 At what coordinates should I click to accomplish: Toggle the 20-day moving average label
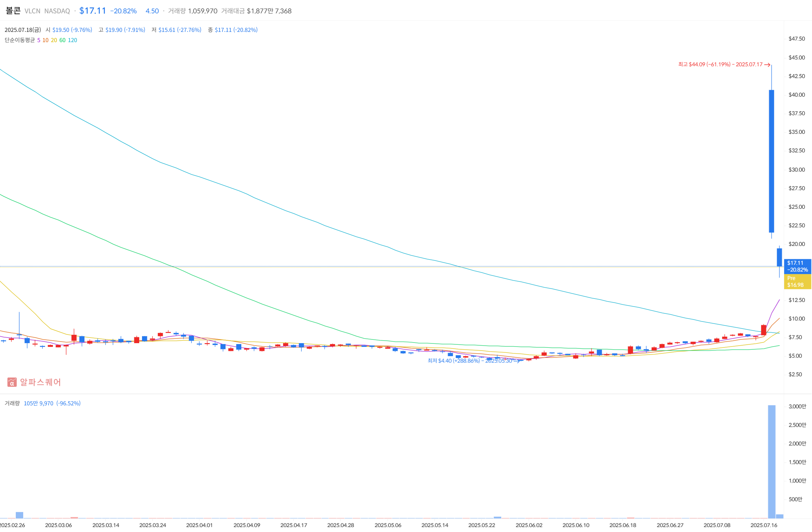54,40
